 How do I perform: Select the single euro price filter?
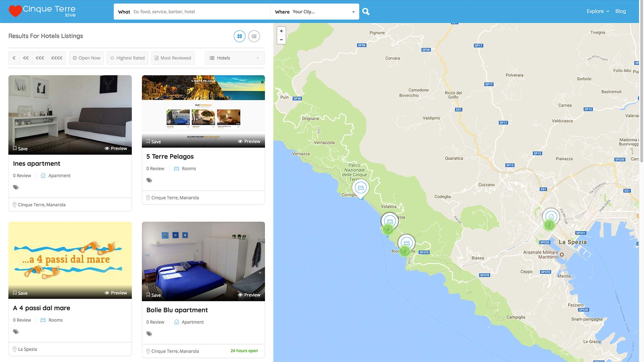pos(14,58)
